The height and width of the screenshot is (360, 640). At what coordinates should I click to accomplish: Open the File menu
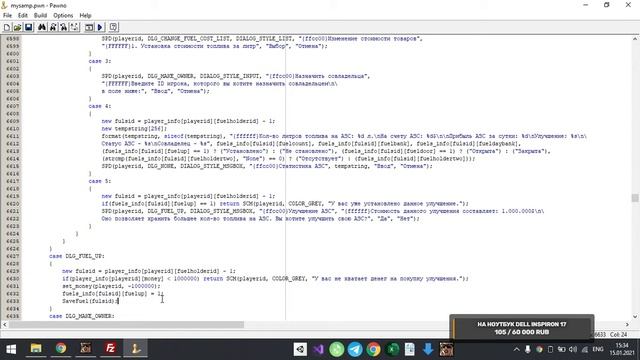(x=7, y=16)
